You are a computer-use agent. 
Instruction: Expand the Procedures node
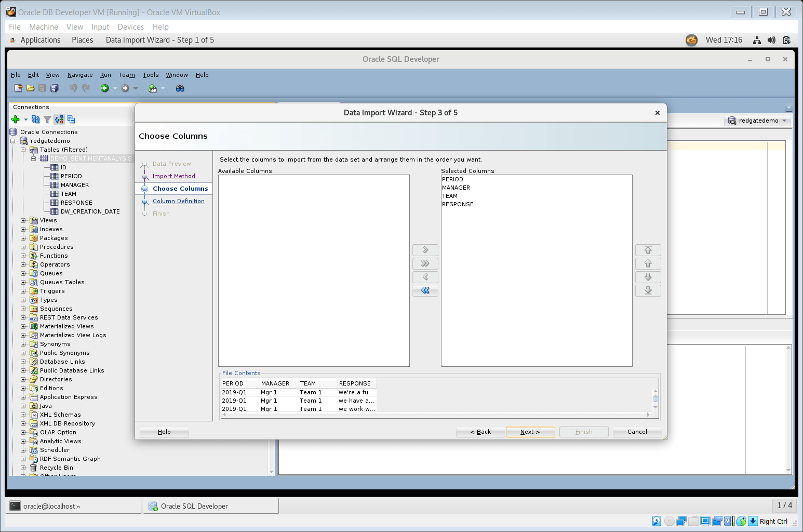(23, 247)
